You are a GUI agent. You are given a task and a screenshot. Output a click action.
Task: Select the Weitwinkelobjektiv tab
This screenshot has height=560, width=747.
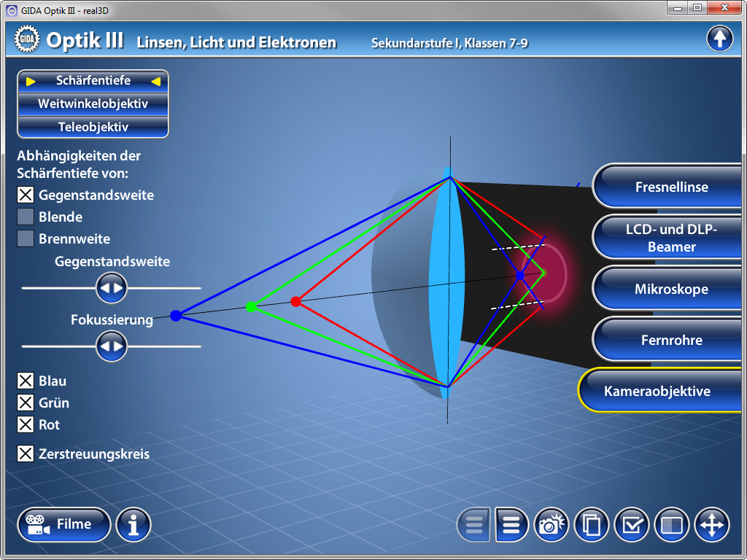coord(93,104)
